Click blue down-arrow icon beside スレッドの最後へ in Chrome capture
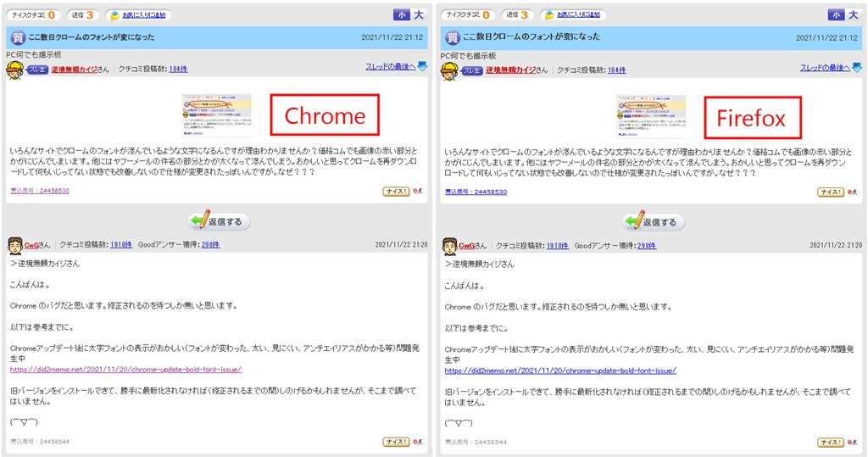The width and height of the screenshot is (868, 457). coord(422,66)
